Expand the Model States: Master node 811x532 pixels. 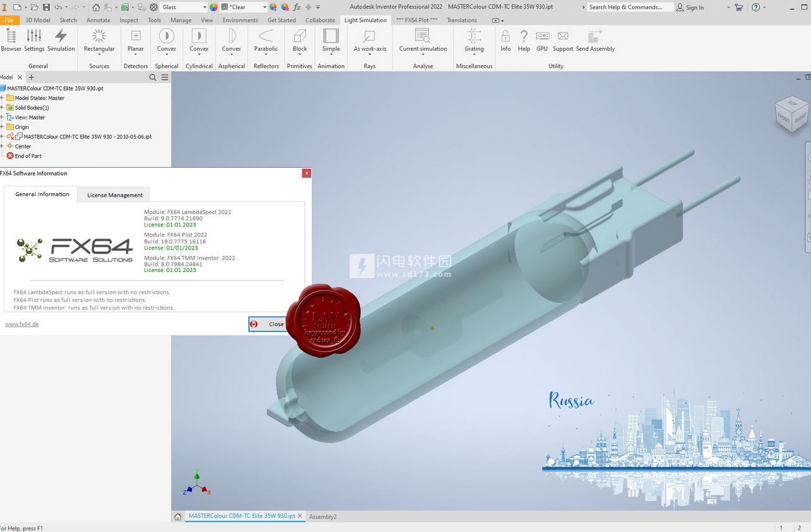2,98
